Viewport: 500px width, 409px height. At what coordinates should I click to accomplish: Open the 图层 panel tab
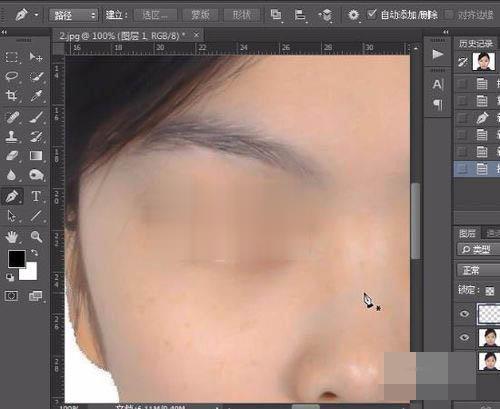467,233
